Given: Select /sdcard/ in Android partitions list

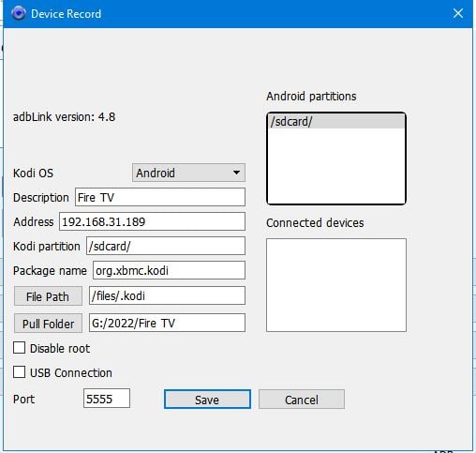Looking at the screenshot, I should pyautogui.click(x=336, y=121).
